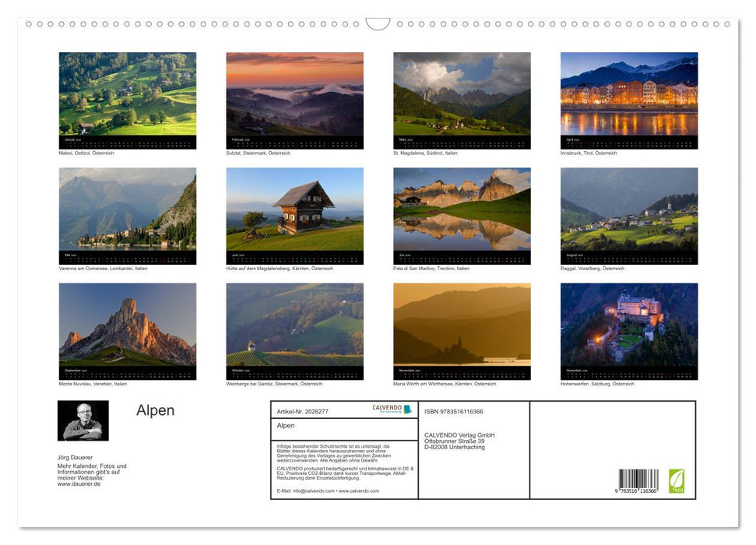Screen dimensions: 756x545
Task: Select the Pala di San Martino photo
Action: click(462, 212)
